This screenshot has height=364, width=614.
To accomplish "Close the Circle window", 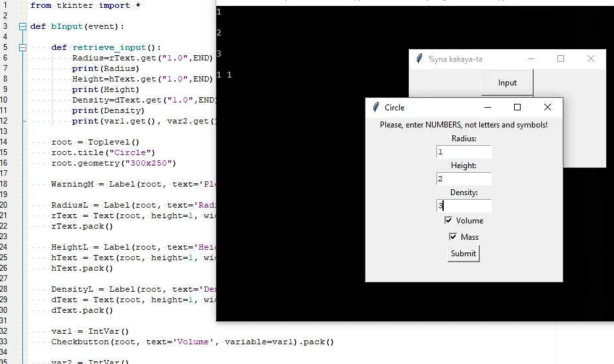I will coord(548,107).
